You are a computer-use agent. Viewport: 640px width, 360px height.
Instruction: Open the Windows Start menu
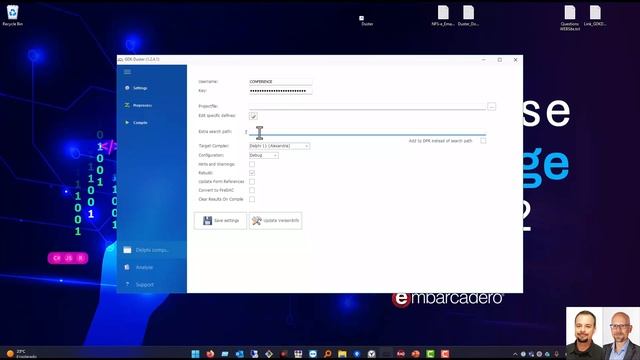click(x=196, y=353)
